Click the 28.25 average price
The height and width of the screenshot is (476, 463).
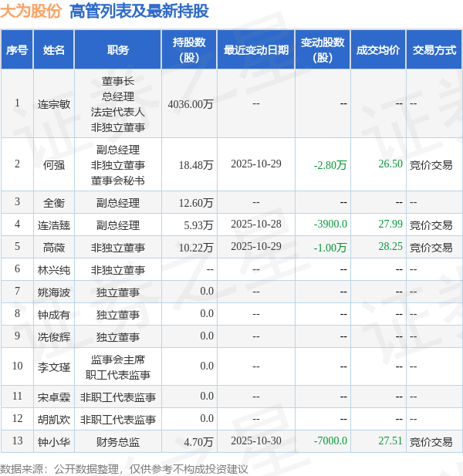point(390,246)
